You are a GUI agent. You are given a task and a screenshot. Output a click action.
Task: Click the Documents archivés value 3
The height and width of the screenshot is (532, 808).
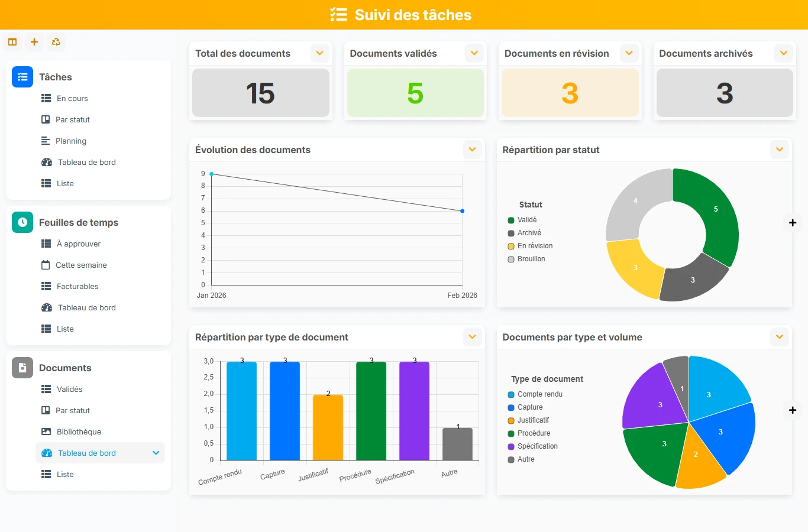click(x=725, y=93)
